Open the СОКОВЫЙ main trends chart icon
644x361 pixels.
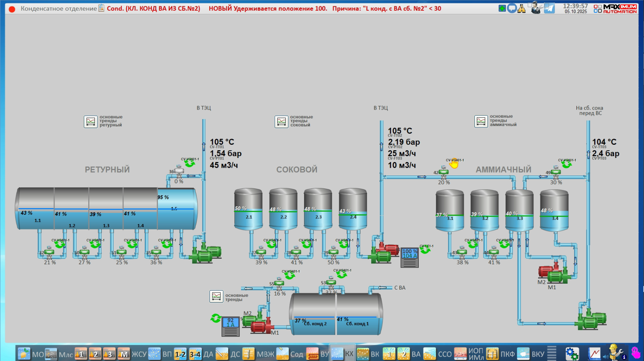[281, 121]
